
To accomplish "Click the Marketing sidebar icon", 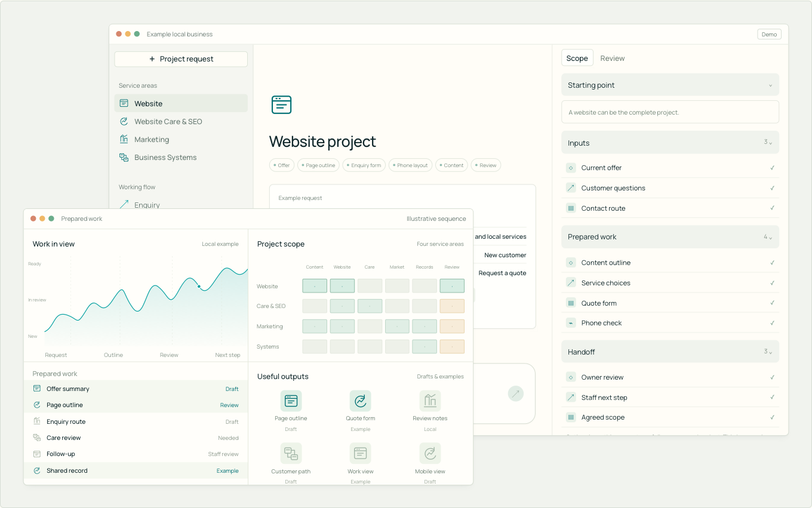I will click(x=124, y=139).
